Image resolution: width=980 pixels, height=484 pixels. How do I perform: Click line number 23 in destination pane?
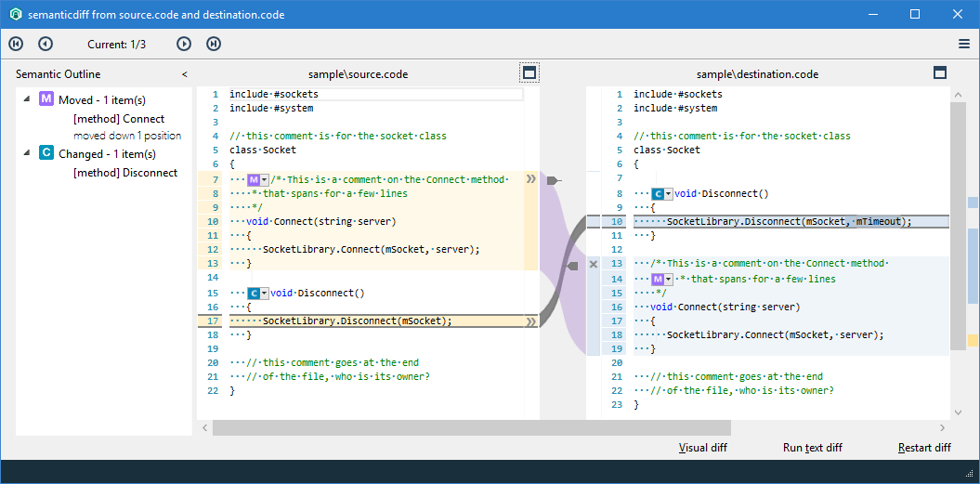point(617,405)
